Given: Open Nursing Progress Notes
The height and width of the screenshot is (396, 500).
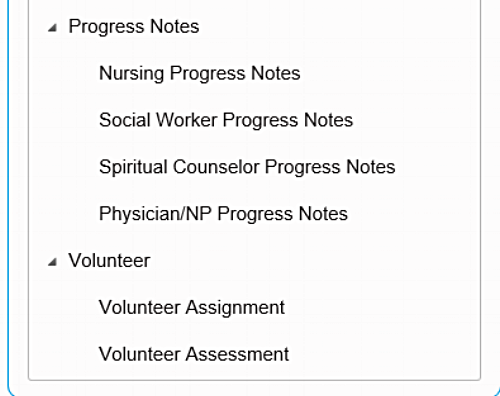Looking at the screenshot, I should [x=200, y=73].
